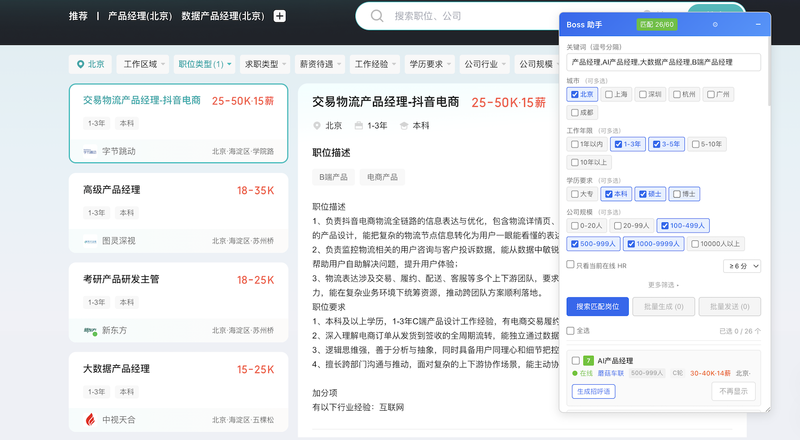Image resolution: width=800 pixels, height=440 pixels.
Task: Open the 薪资待遇 filter dropdown
Action: tap(320, 64)
